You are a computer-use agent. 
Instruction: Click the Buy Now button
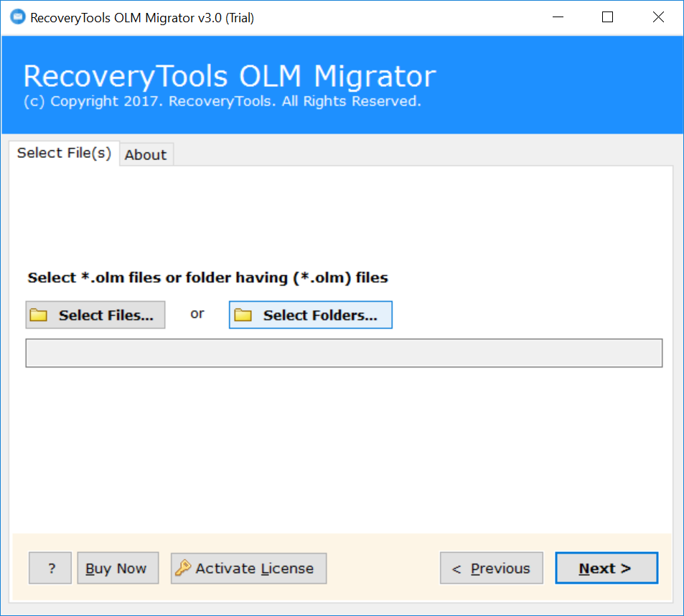point(118,568)
